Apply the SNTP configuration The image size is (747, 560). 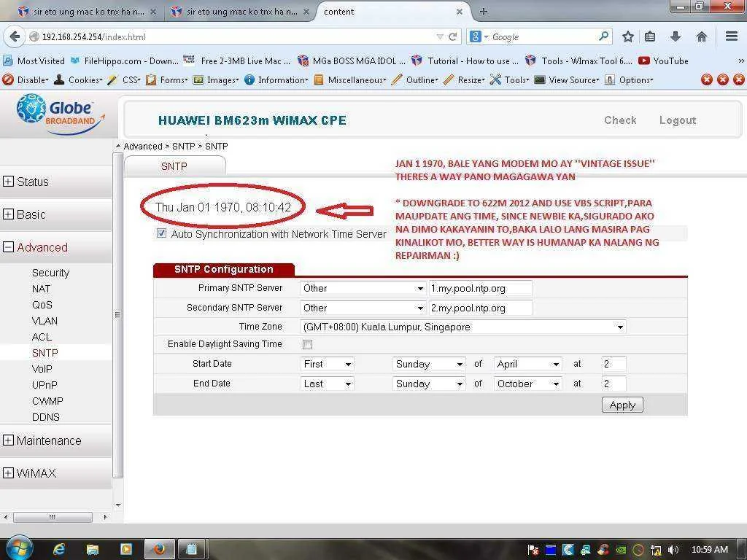pyautogui.click(x=622, y=405)
